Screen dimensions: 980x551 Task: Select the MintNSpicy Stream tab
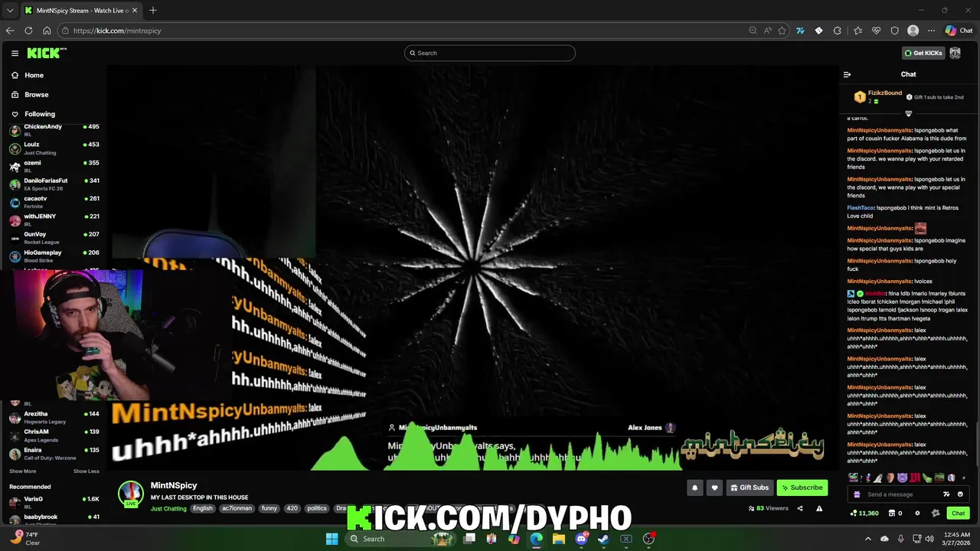coord(80,11)
